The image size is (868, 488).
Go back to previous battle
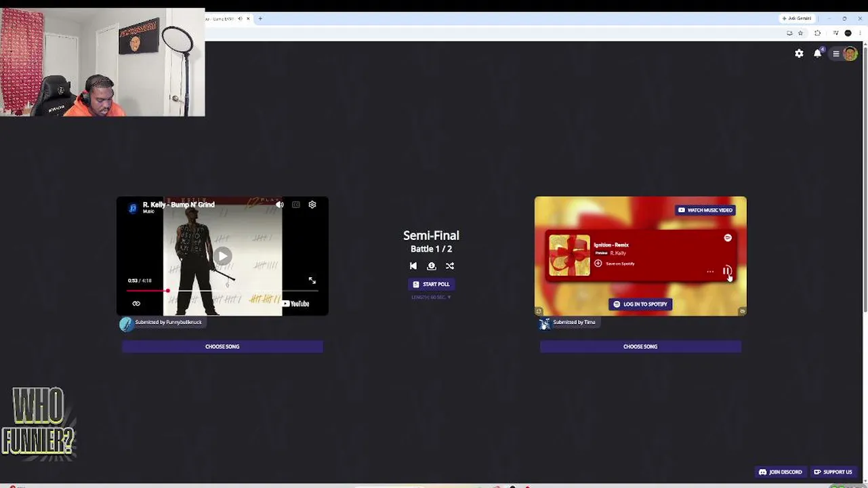coord(413,266)
